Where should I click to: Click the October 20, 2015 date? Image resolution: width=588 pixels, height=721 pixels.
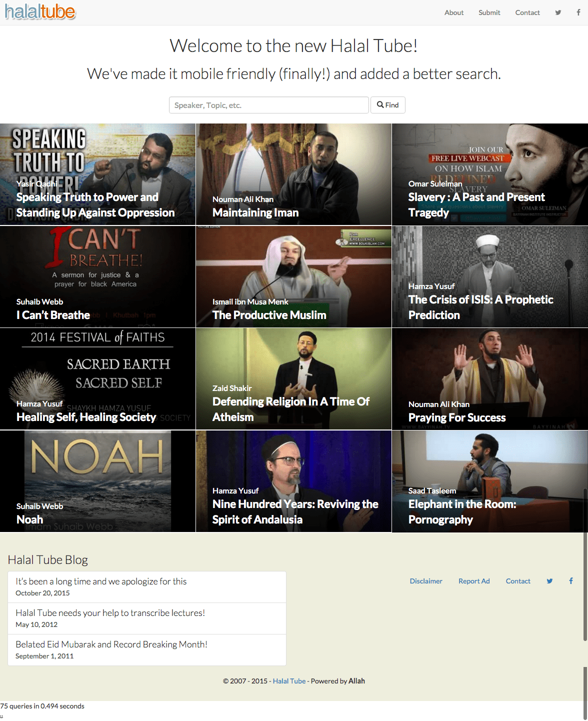coord(42,593)
